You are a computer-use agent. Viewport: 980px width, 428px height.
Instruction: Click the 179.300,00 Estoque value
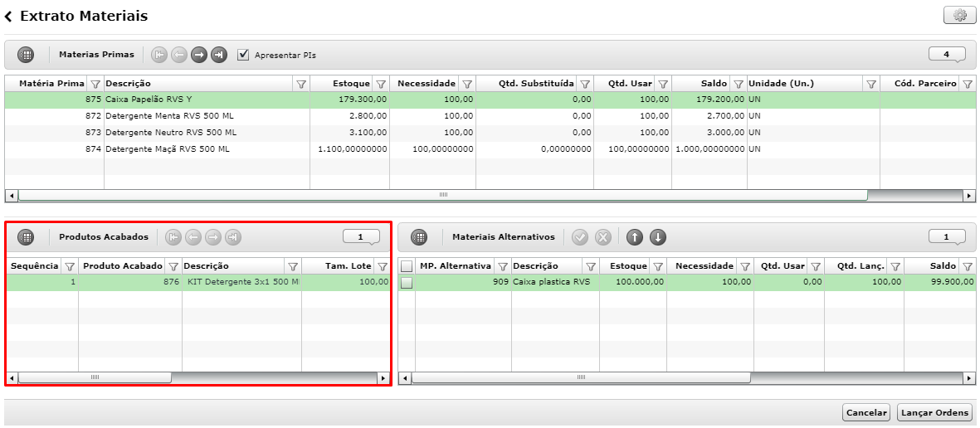tap(363, 100)
